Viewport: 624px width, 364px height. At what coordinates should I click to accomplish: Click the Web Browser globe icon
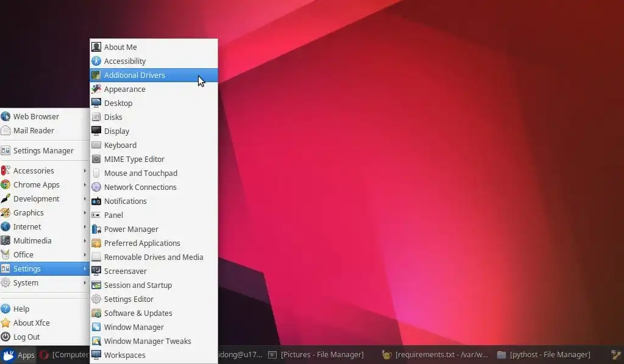click(6, 116)
